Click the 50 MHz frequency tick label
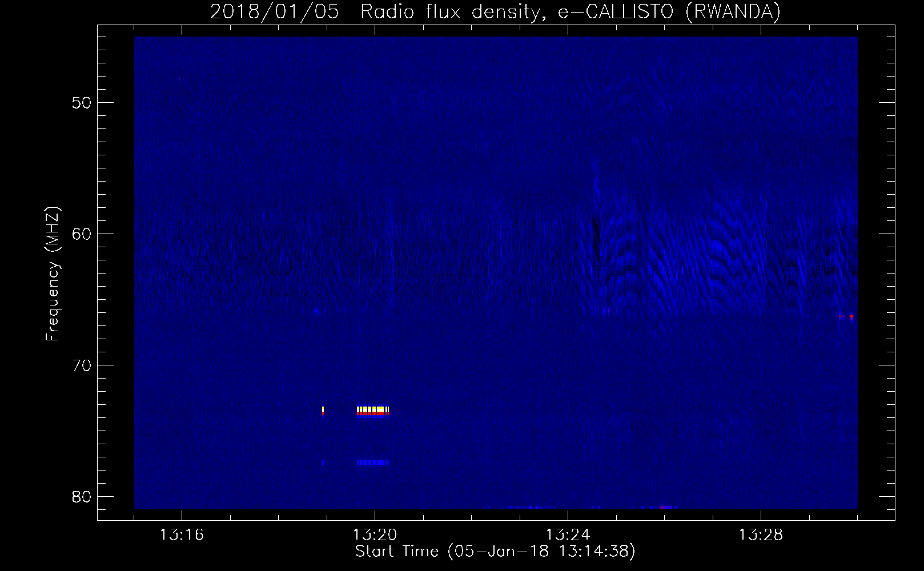 coord(82,103)
